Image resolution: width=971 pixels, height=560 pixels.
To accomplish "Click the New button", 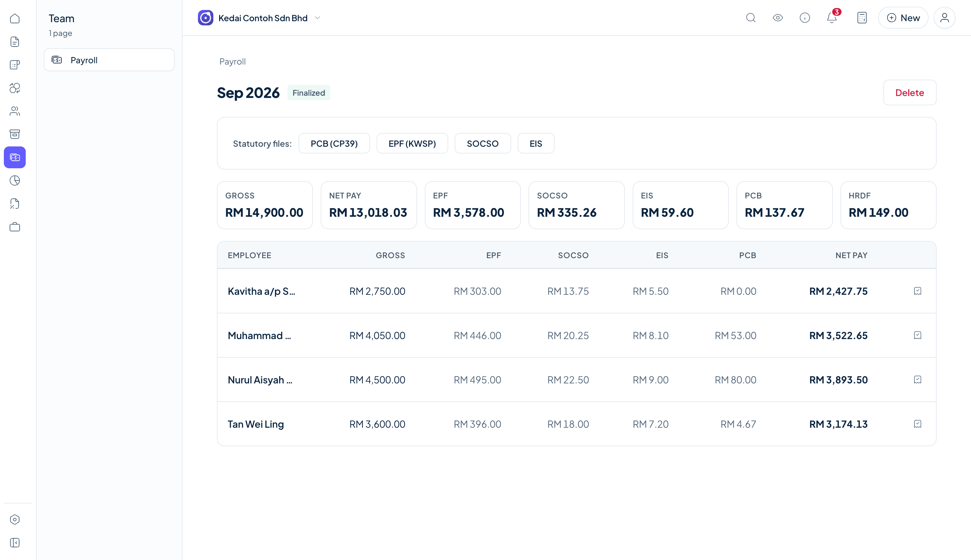I will (x=903, y=18).
